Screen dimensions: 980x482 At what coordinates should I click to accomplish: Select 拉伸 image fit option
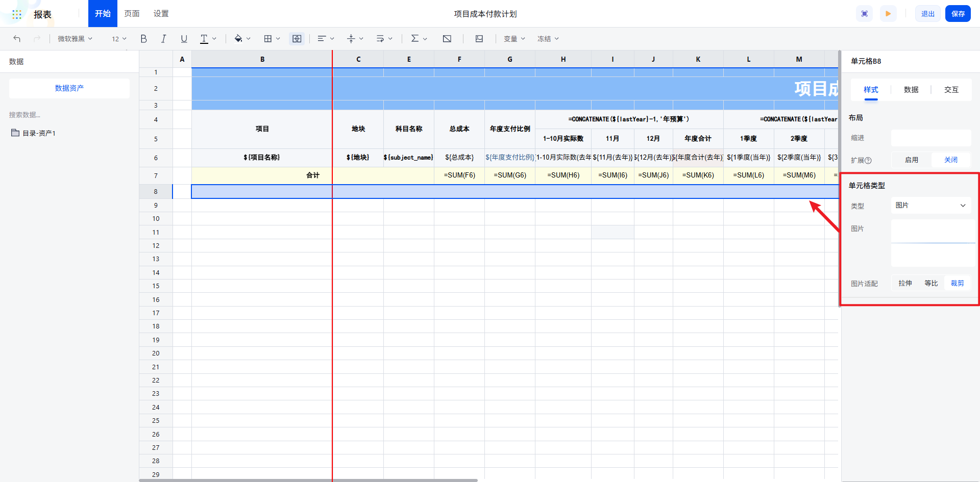(x=905, y=283)
